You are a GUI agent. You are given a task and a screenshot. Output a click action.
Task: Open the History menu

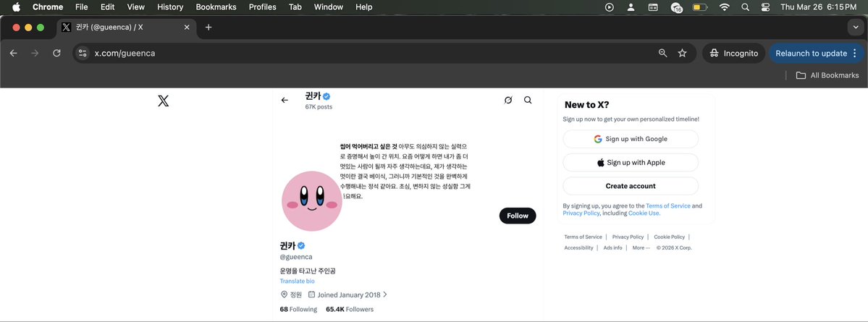[170, 7]
